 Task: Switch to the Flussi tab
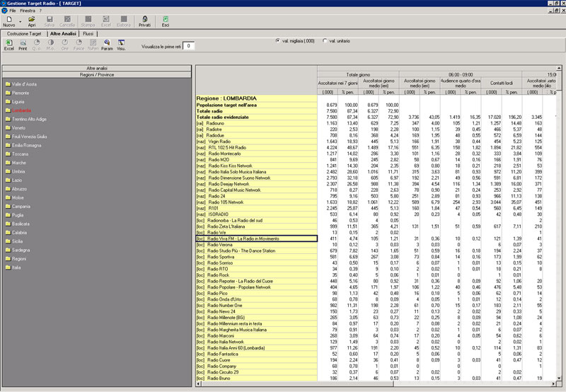tap(88, 33)
